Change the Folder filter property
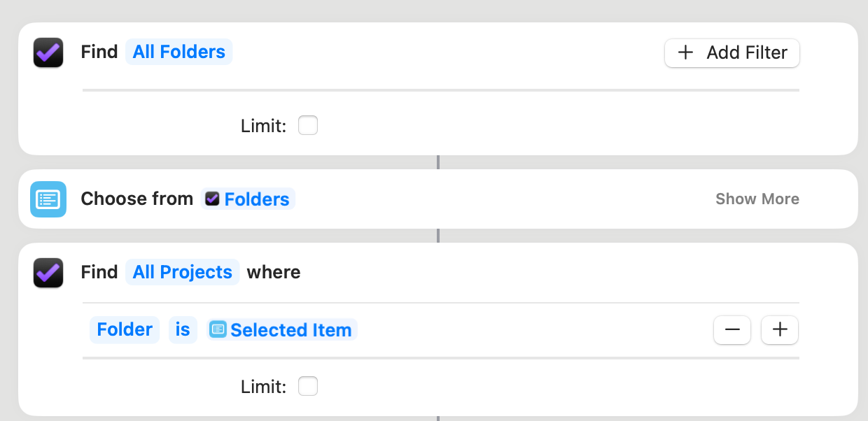This screenshot has width=868, height=421. (x=125, y=329)
